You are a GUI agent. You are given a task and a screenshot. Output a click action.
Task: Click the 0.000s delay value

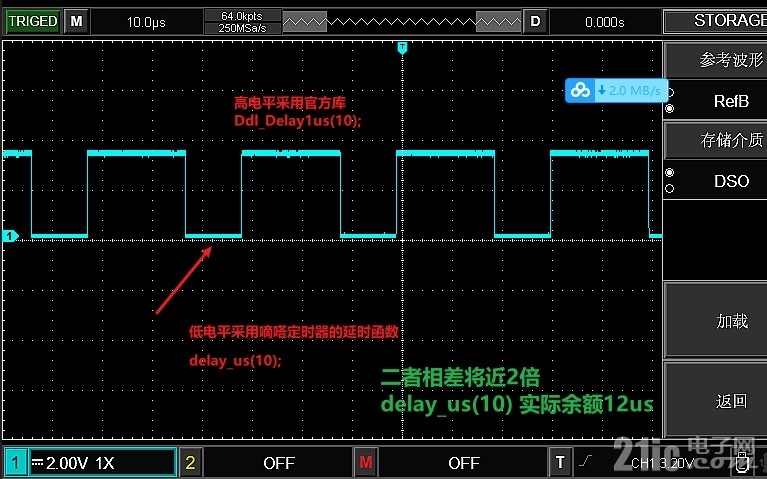point(605,22)
